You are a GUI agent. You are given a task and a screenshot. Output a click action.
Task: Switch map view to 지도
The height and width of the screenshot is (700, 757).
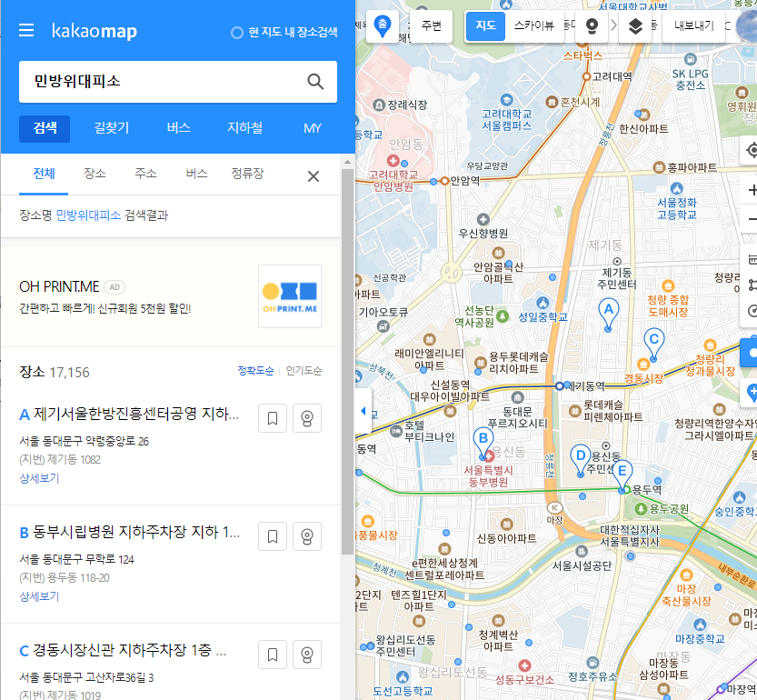click(x=485, y=25)
